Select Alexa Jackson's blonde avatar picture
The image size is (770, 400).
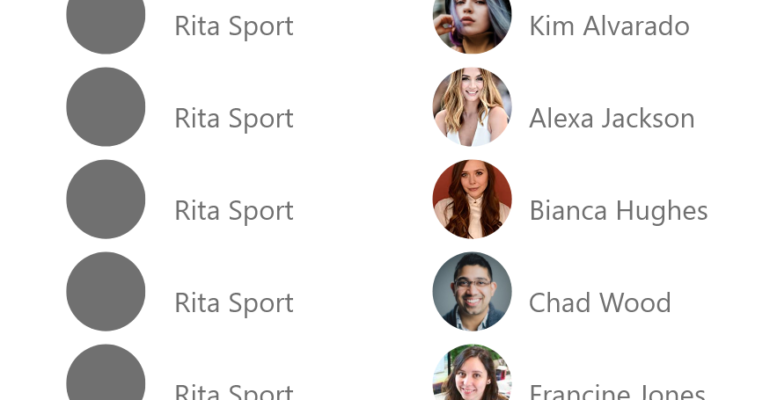[x=472, y=107]
